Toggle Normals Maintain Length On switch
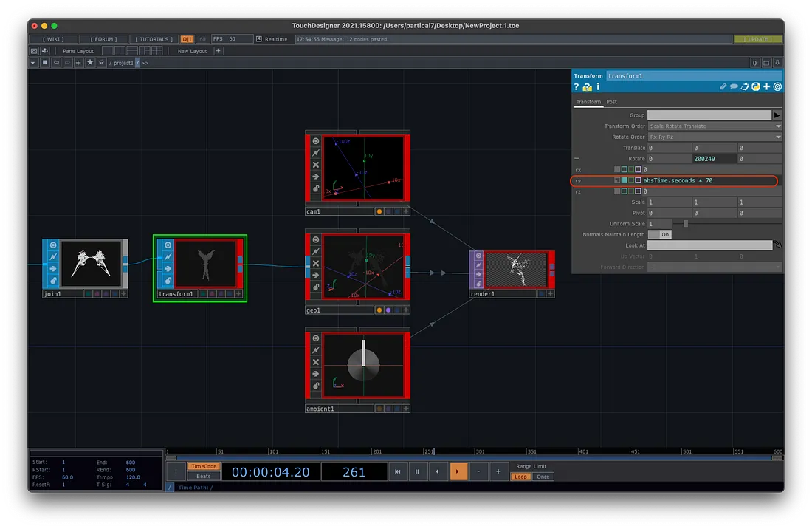This screenshot has height=529, width=812. 659,234
